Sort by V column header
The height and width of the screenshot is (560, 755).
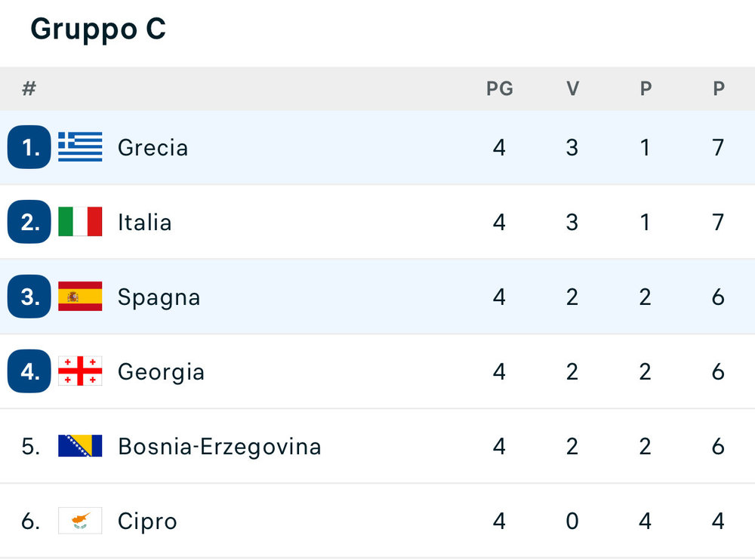(572, 88)
